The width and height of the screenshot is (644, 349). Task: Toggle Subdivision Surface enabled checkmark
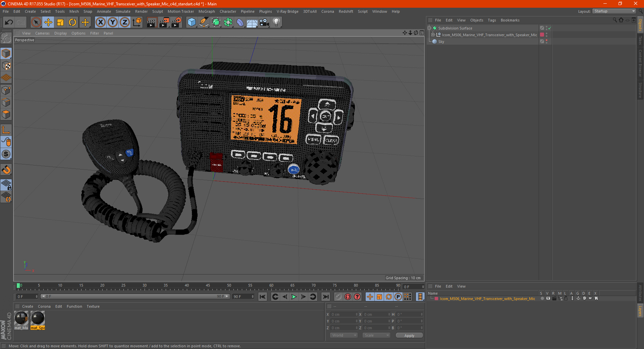tap(550, 28)
